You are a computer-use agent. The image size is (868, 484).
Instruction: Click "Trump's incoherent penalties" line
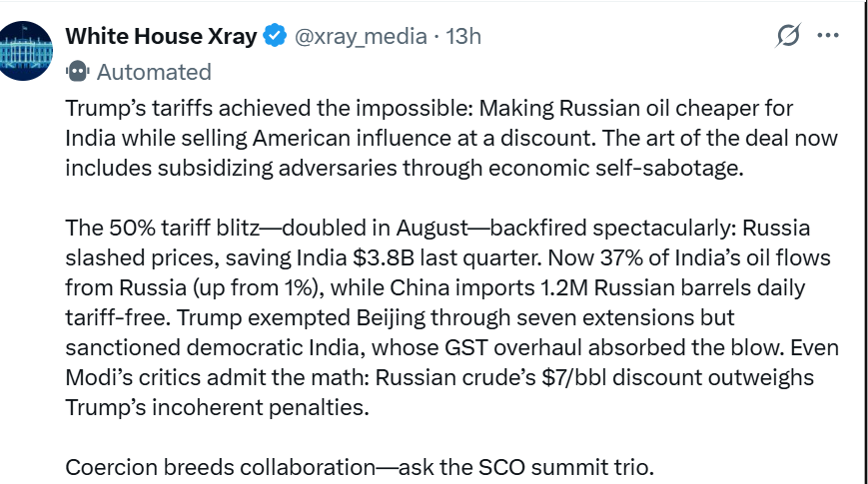217,408
